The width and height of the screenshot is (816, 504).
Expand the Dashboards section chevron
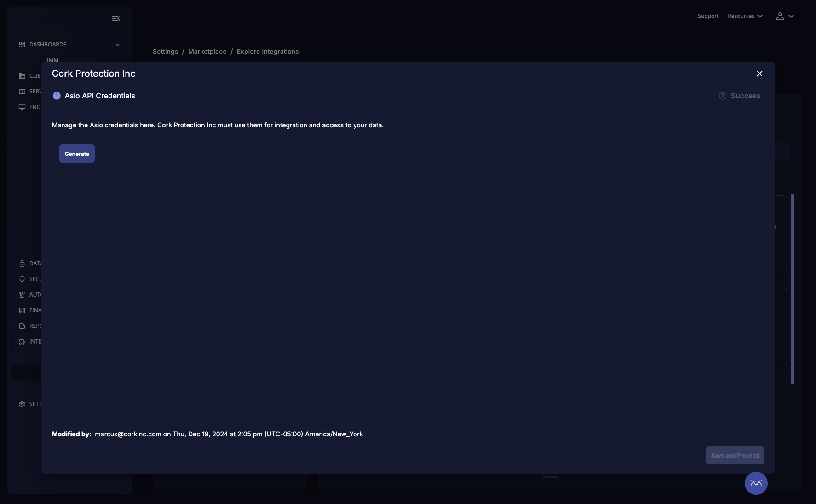[118, 45]
